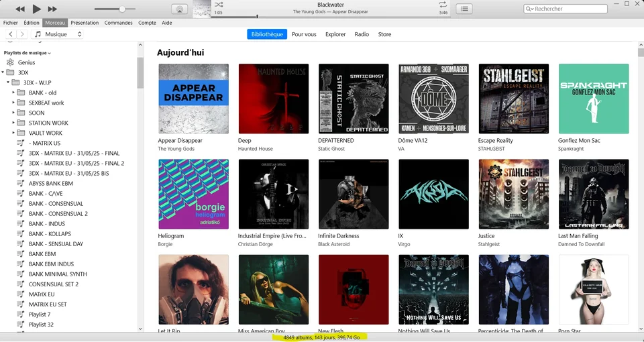
Task: Click the Rechercher search field
Action: 566,9
